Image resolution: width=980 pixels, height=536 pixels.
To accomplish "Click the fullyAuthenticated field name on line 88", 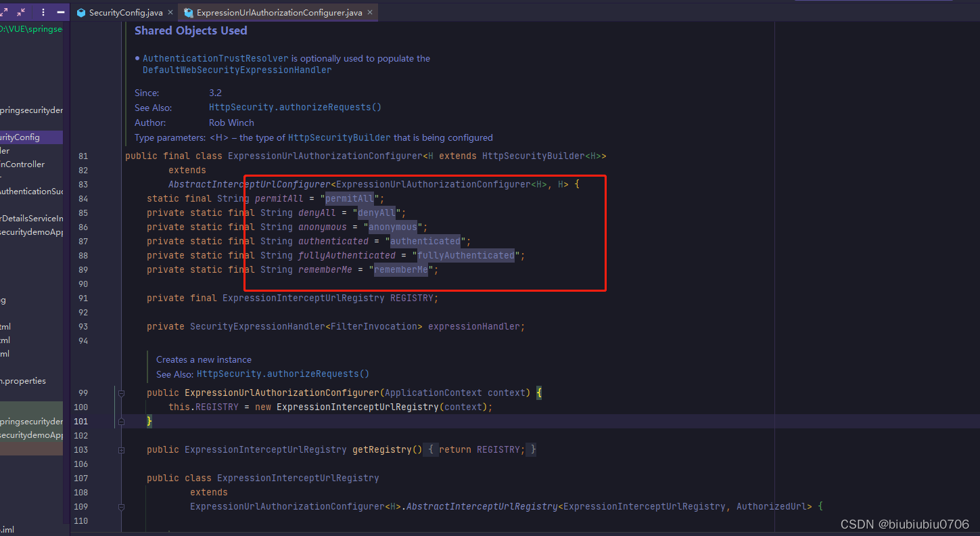I will point(347,255).
